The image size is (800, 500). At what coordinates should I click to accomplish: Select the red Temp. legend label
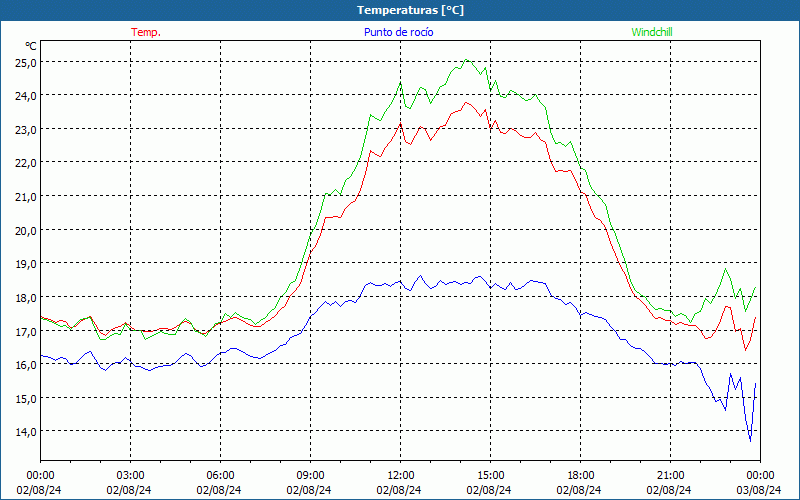(x=146, y=32)
